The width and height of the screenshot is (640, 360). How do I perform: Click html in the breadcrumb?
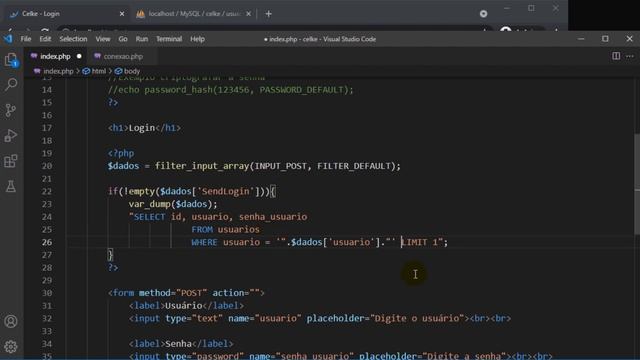99,71
